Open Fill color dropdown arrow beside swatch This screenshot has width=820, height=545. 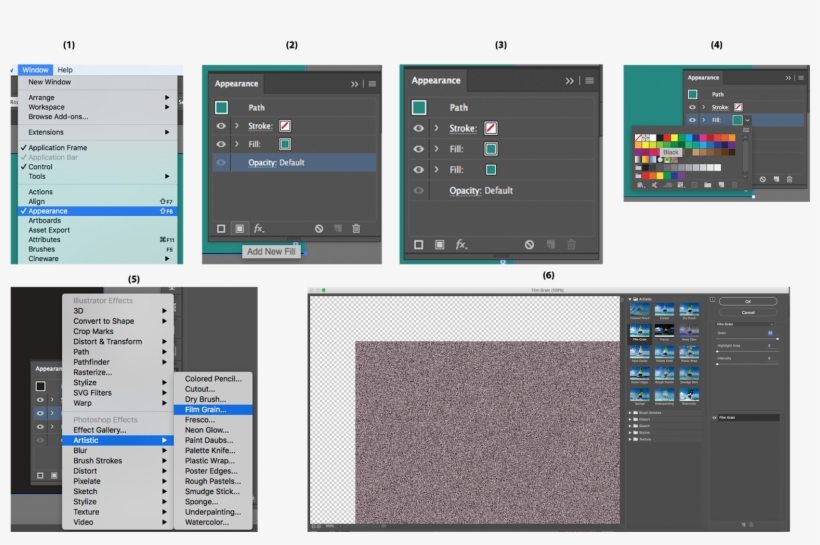(x=748, y=120)
